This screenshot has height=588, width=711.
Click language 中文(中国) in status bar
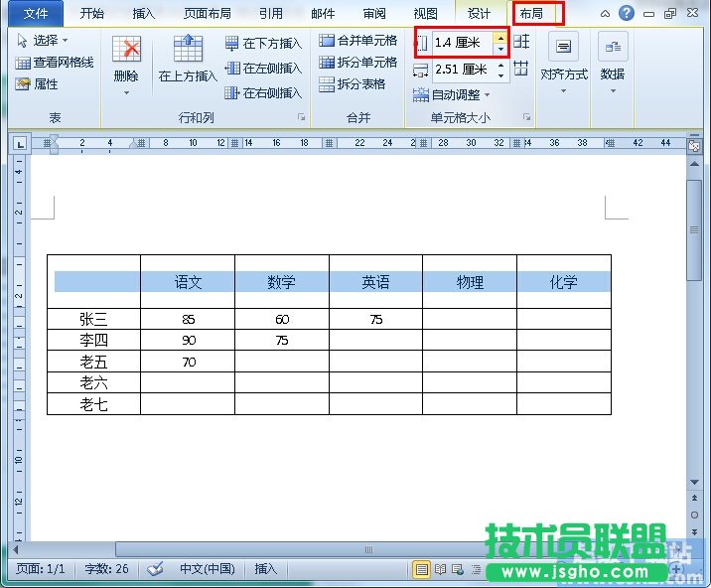click(207, 569)
